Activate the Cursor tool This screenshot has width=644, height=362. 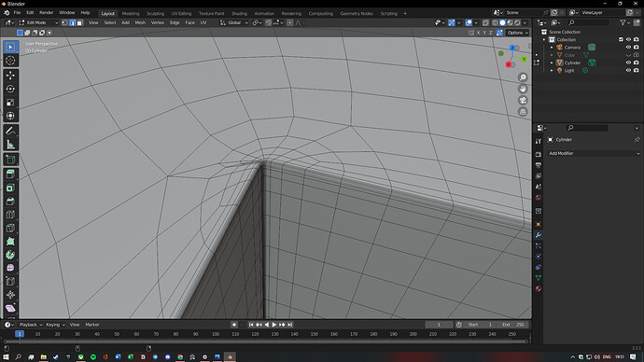pyautogui.click(x=10, y=61)
